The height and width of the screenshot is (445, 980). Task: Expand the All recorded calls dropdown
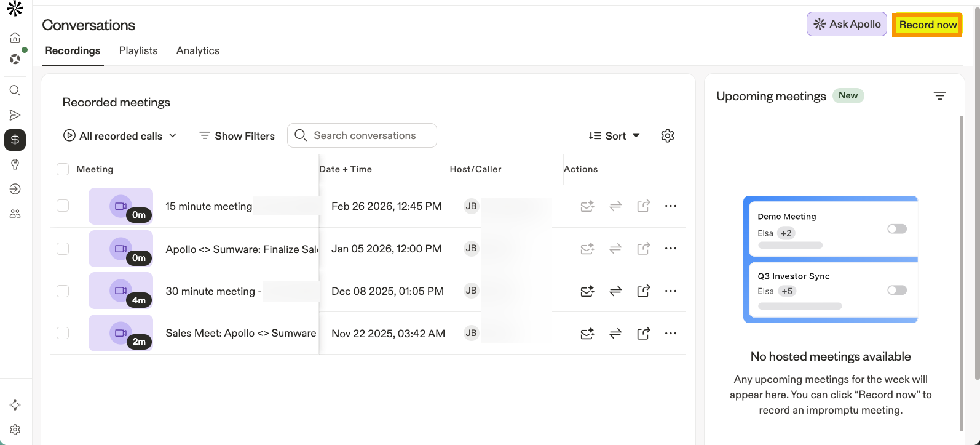(120, 136)
